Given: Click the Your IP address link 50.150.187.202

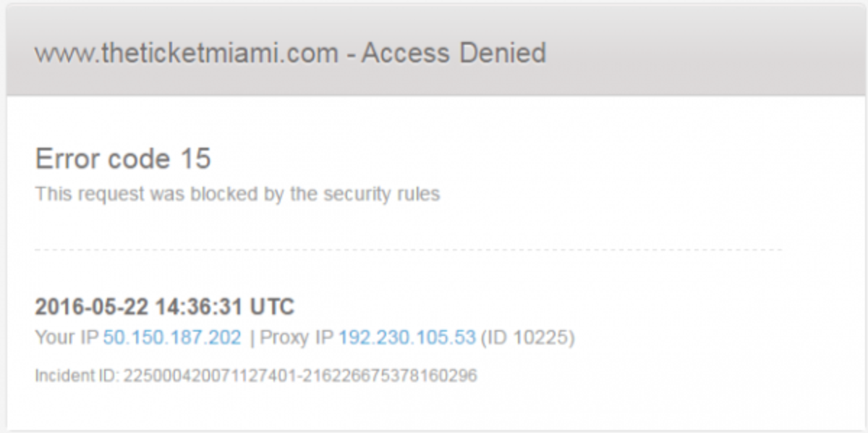Looking at the screenshot, I should click(172, 337).
